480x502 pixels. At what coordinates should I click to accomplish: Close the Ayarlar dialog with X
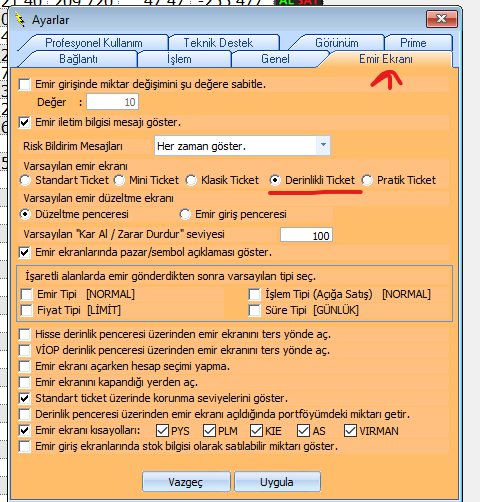click(x=441, y=19)
